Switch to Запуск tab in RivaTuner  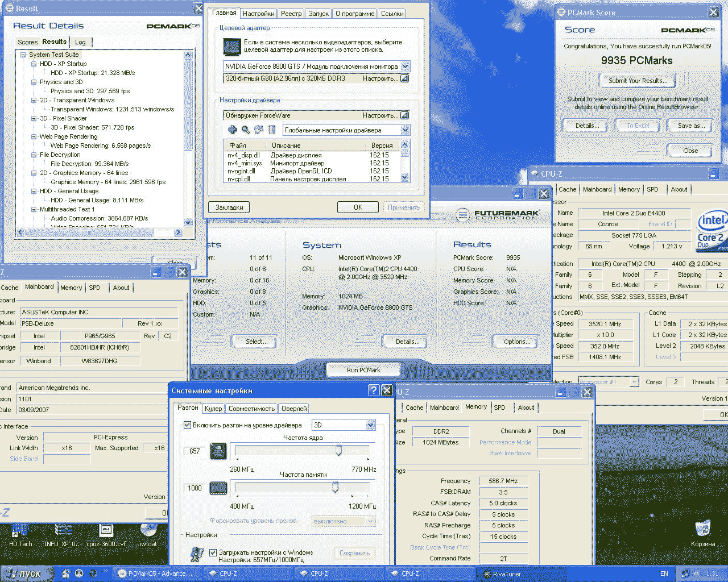pyautogui.click(x=318, y=14)
